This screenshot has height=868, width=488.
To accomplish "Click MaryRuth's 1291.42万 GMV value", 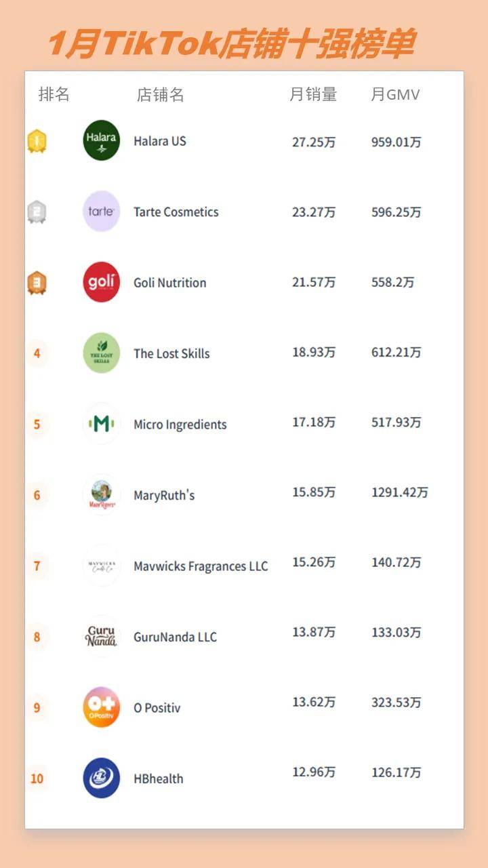I will pos(399,493).
